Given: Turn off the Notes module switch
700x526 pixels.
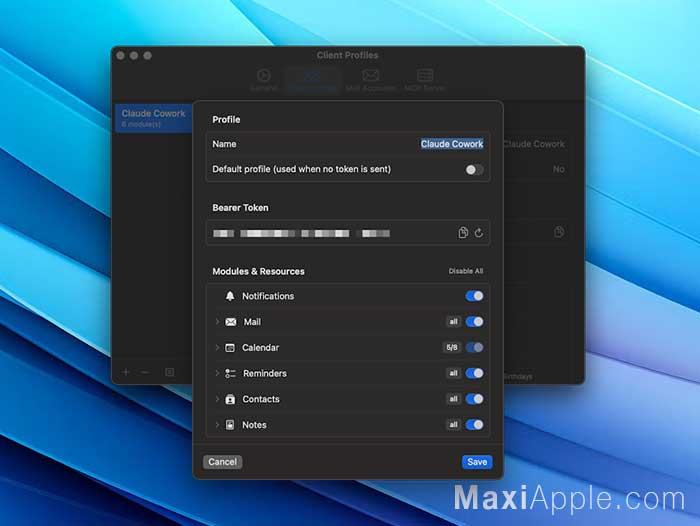Looking at the screenshot, I should 474,425.
